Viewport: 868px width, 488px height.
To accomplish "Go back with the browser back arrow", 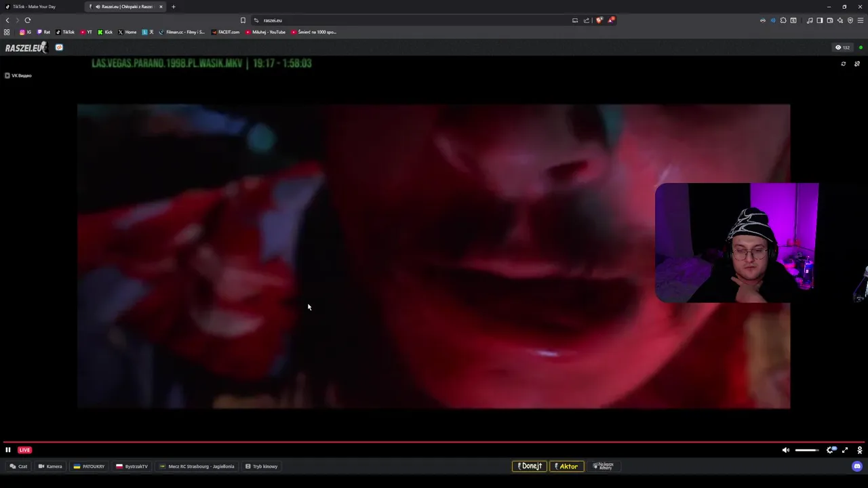I will tap(7, 20).
